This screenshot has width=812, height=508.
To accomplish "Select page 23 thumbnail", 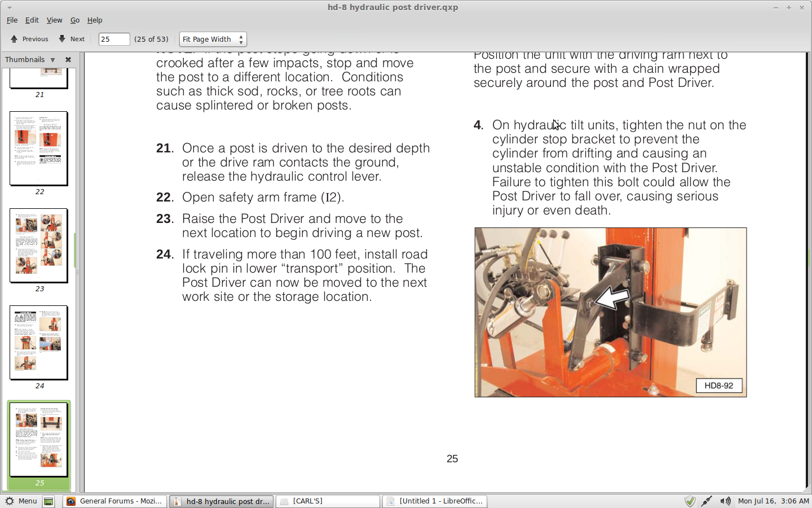I will [x=39, y=246].
